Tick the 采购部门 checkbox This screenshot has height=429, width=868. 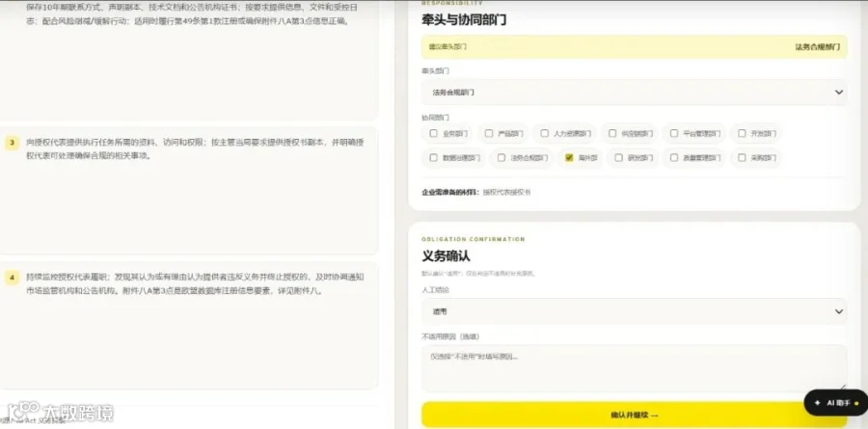(742, 158)
